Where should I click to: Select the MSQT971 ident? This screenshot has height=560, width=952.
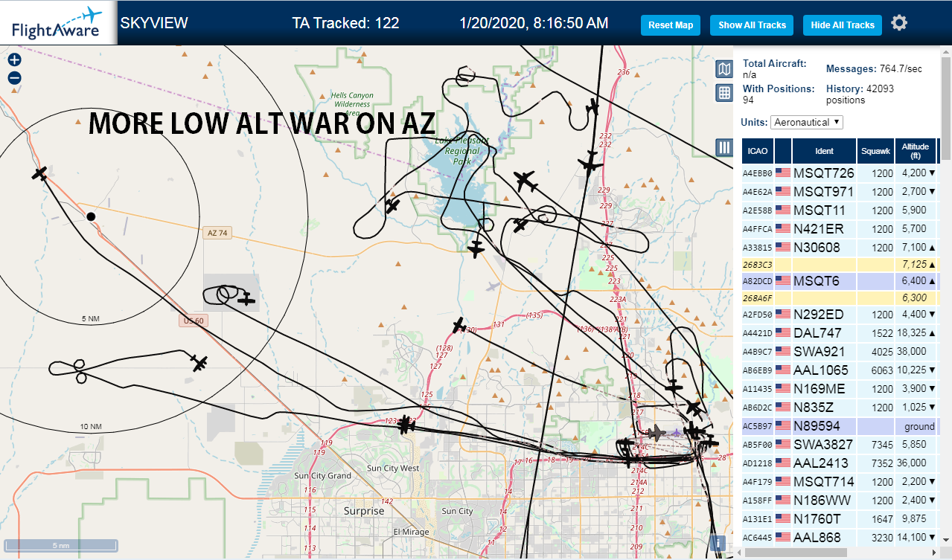[x=823, y=192]
